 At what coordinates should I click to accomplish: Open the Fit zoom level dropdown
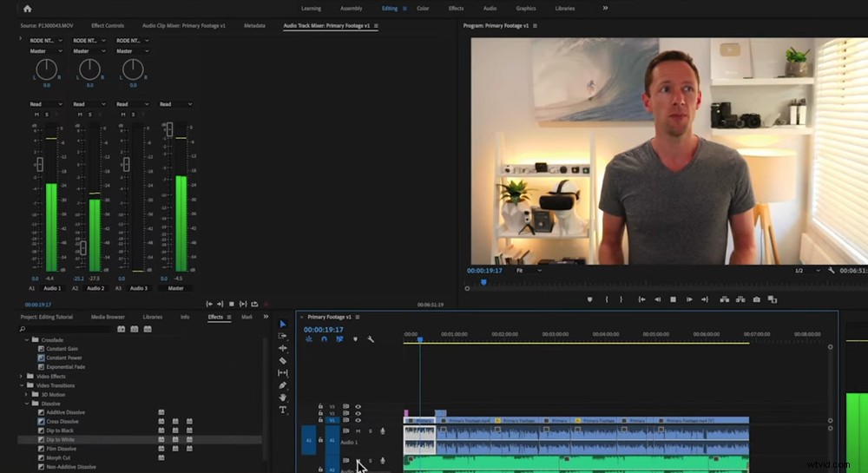click(529, 271)
